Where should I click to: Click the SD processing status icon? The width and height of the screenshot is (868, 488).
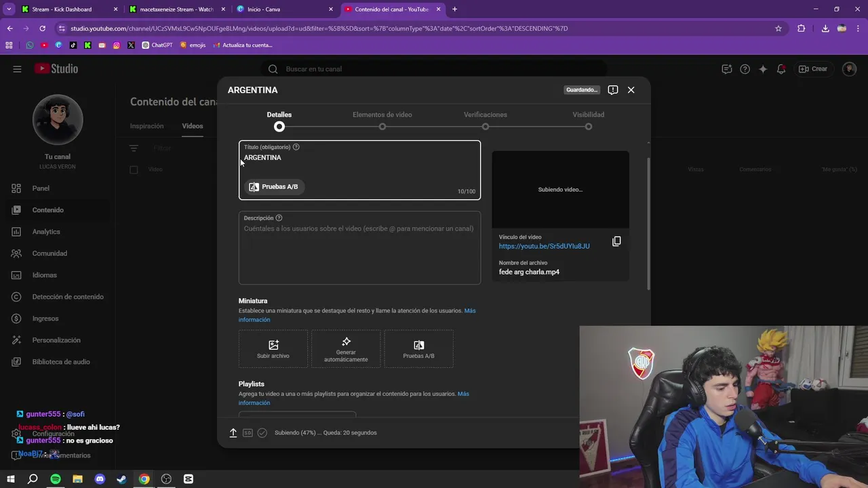tap(248, 432)
